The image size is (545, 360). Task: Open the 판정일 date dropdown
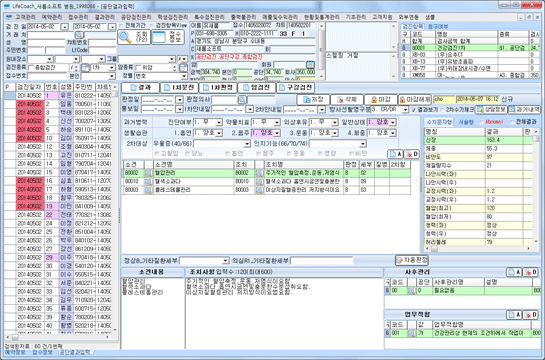coord(179,100)
